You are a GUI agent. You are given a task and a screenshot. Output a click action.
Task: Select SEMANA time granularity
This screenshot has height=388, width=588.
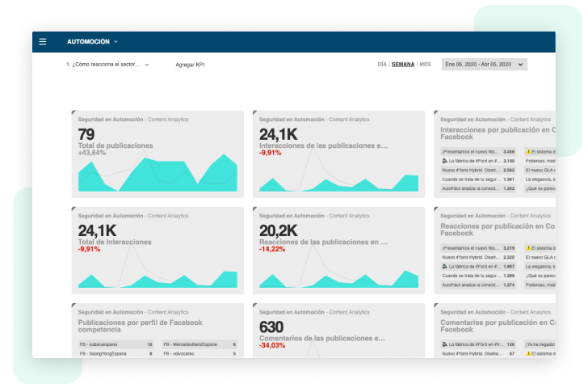(403, 65)
